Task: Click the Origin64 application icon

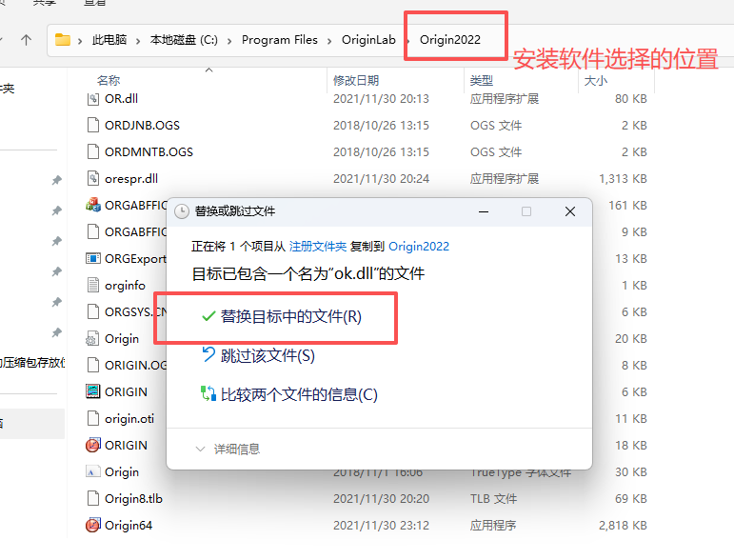Action: pos(93,525)
